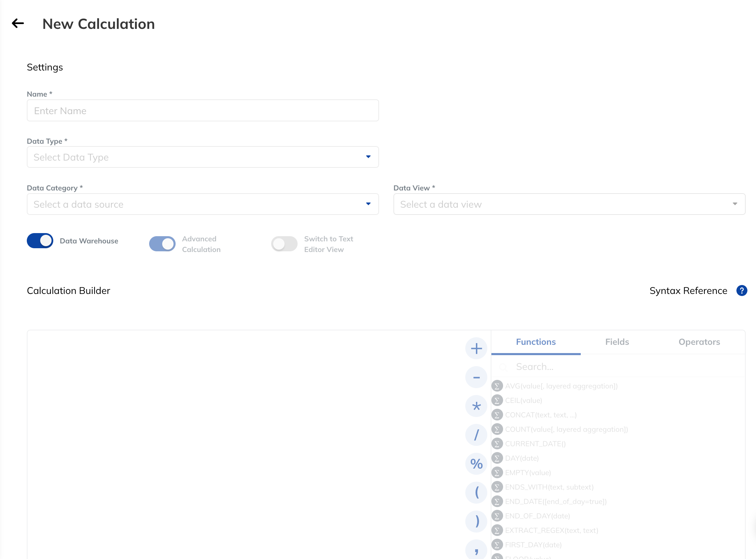This screenshot has width=756, height=559.
Task: Insert the percent operator
Action: point(476,464)
